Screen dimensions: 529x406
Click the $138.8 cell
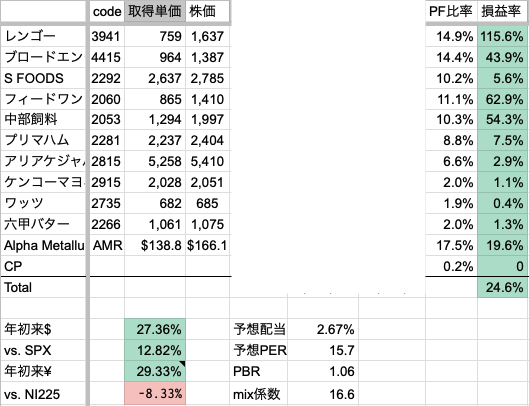point(155,245)
